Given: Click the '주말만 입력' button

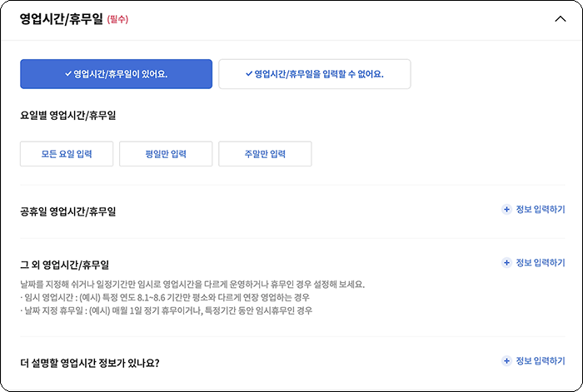Looking at the screenshot, I should [x=265, y=154].
